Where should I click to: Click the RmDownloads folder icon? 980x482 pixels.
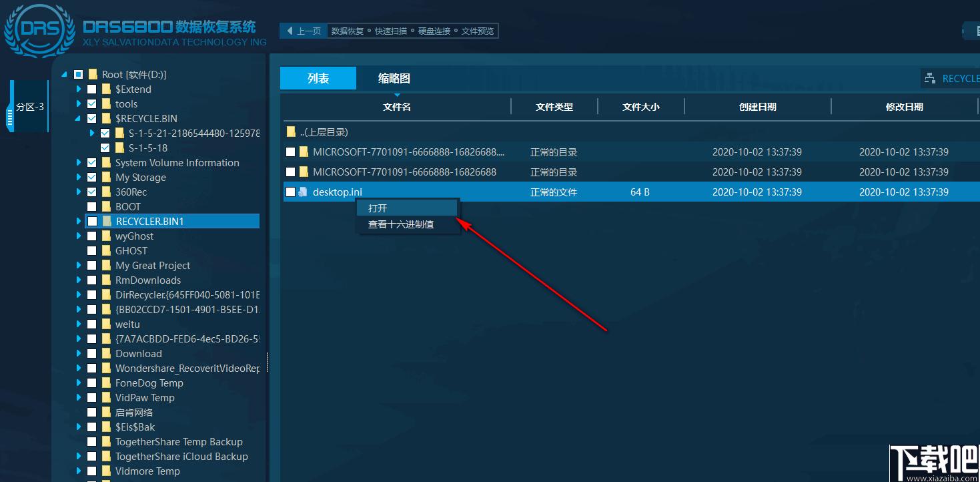[107, 280]
